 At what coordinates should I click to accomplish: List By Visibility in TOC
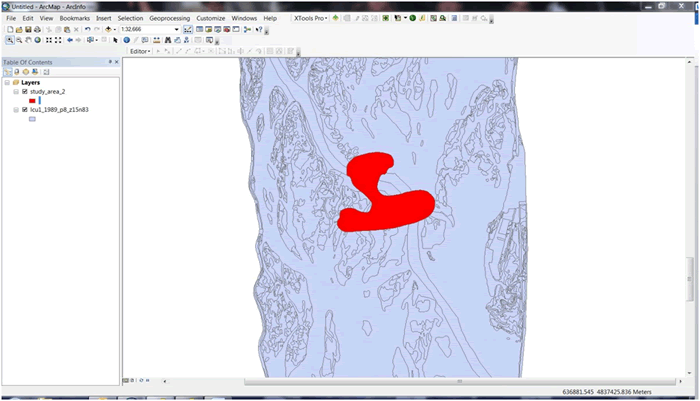click(x=25, y=72)
